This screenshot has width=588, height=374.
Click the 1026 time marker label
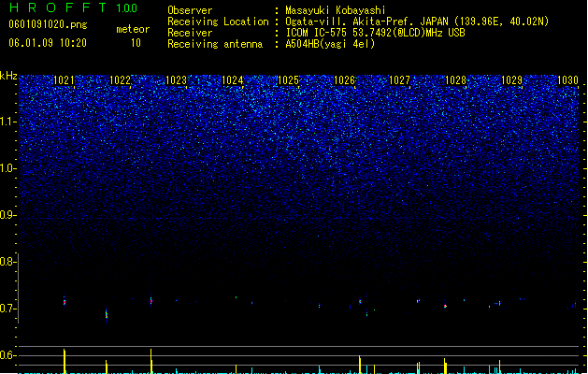(344, 80)
